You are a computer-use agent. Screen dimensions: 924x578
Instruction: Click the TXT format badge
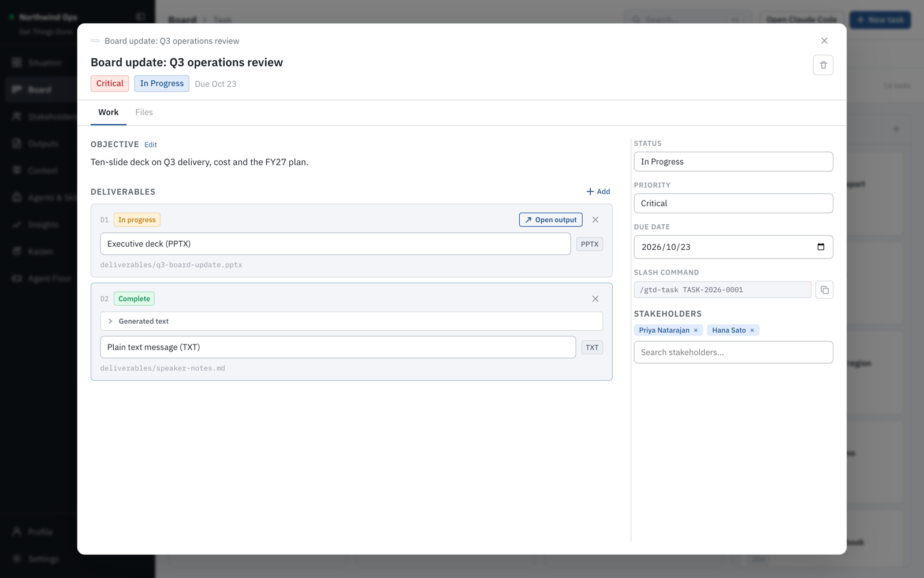[592, 347]
